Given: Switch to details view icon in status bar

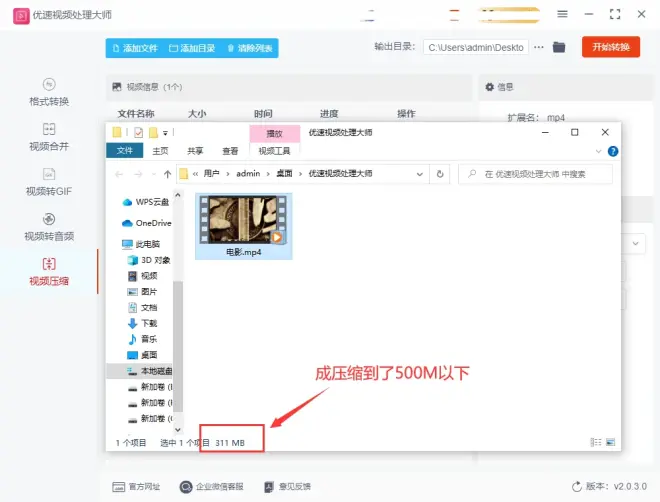Looking at the screenshot, I should click(x=596, y=442).
